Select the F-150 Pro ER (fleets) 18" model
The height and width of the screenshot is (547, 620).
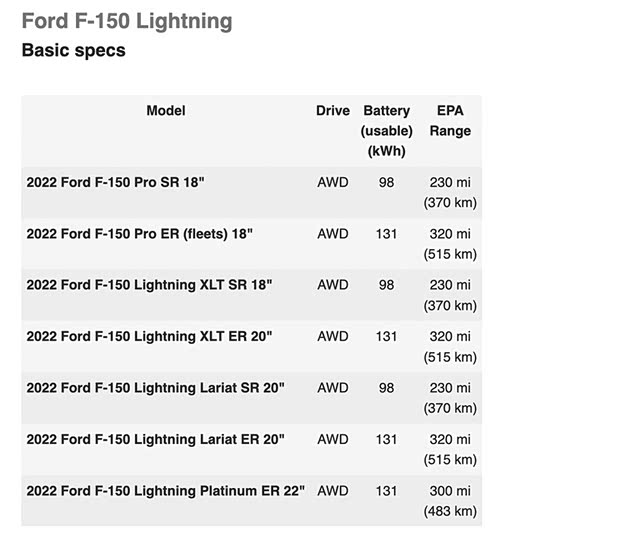click(139, 234)
